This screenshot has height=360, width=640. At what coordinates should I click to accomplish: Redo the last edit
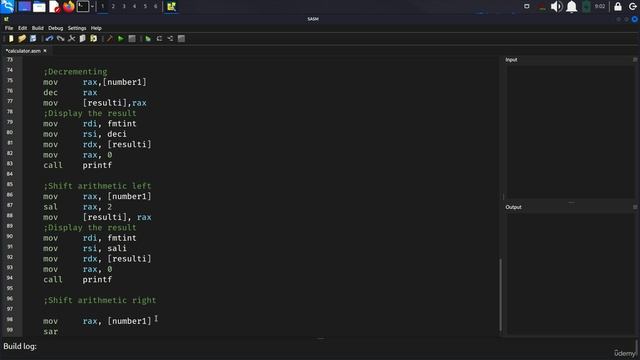click(x=60, y=39)
